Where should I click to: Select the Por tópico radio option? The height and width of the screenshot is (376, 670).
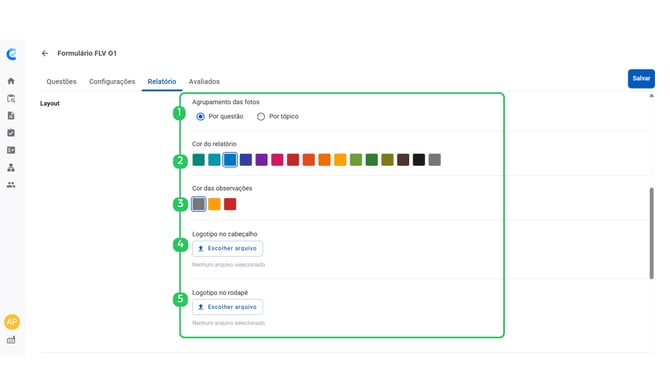261,117
